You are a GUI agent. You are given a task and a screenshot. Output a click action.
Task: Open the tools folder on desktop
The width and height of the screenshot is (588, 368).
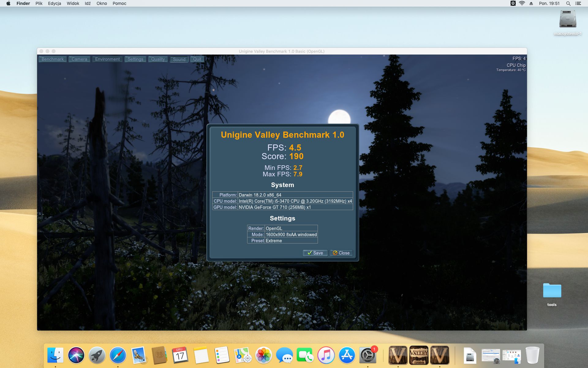552,291
